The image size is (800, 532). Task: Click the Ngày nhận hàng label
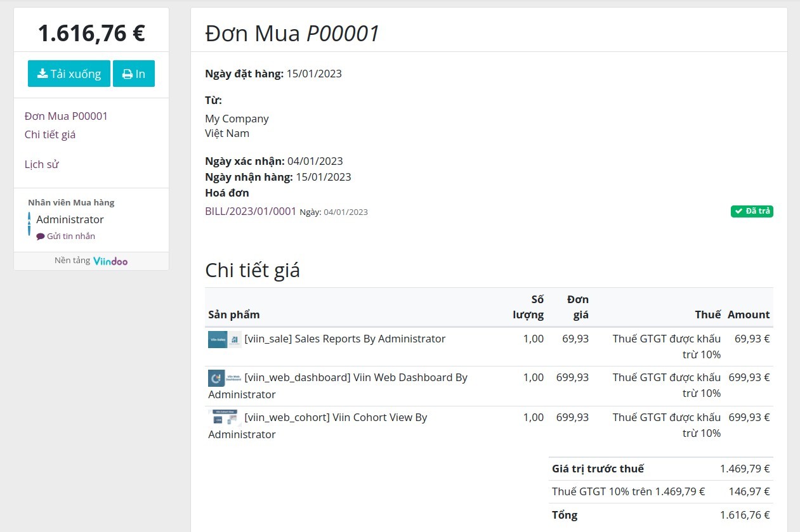click(x=249, y=177)
